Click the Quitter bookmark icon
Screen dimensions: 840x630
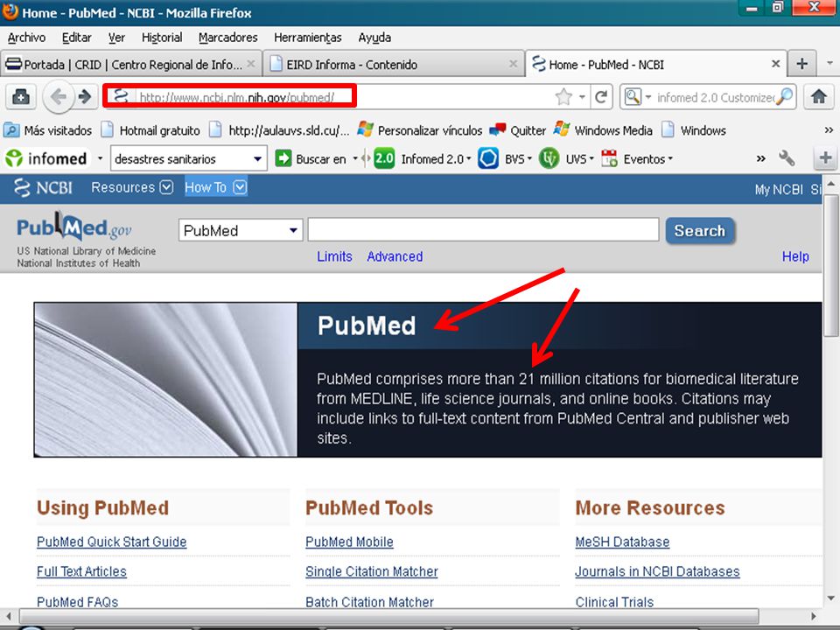(498, 130)
